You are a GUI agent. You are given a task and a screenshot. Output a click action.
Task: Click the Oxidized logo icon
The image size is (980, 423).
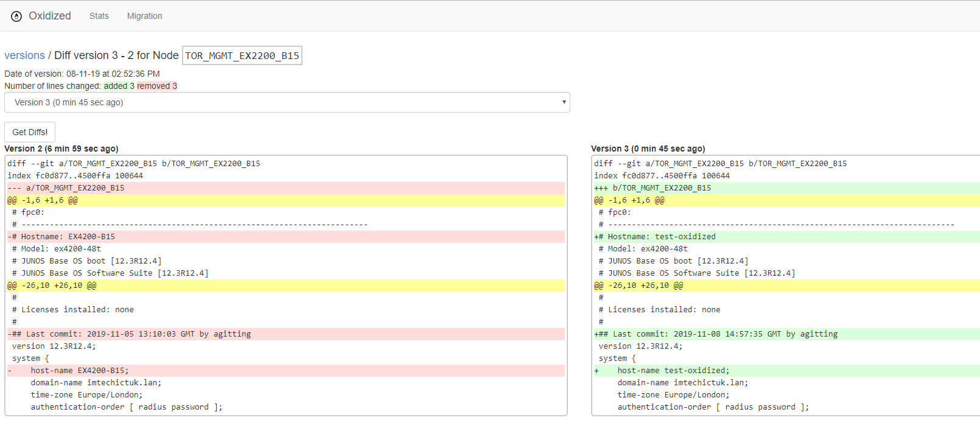16,16
